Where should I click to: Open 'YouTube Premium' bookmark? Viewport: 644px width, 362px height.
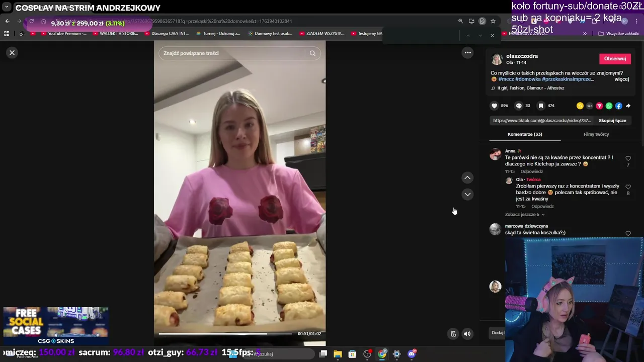(63, 34)
